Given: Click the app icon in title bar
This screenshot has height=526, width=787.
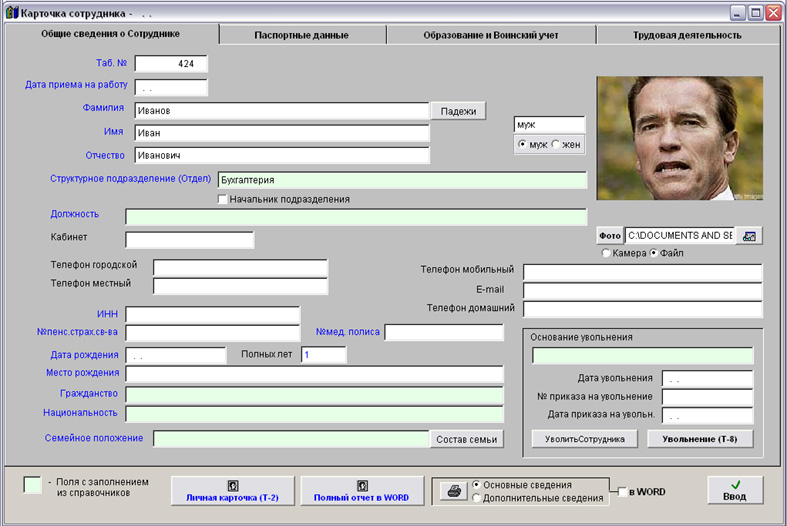Looking at the screenshot, I should 12,13.
